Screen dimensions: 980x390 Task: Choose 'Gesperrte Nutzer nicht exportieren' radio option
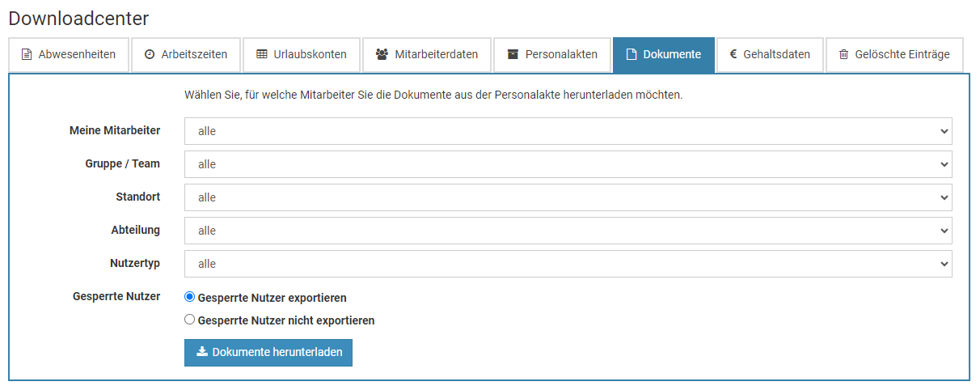pyautogui.click(x=190, y=320)
